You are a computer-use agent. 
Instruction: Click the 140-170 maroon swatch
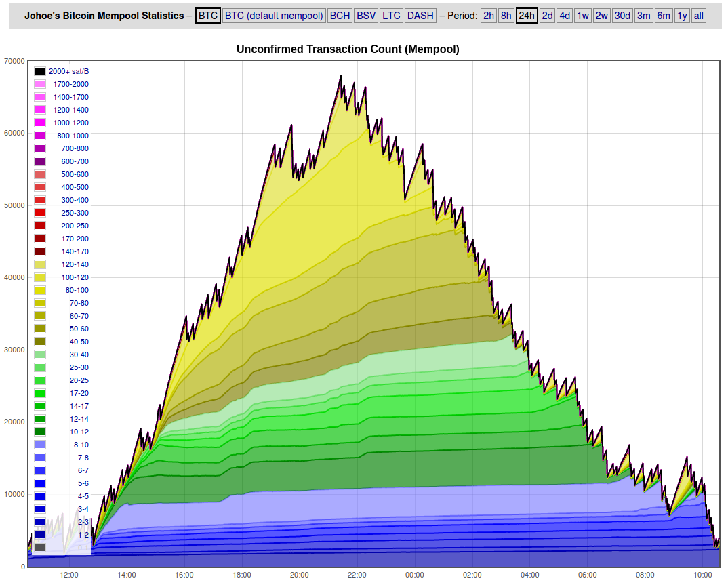(40, 251)
